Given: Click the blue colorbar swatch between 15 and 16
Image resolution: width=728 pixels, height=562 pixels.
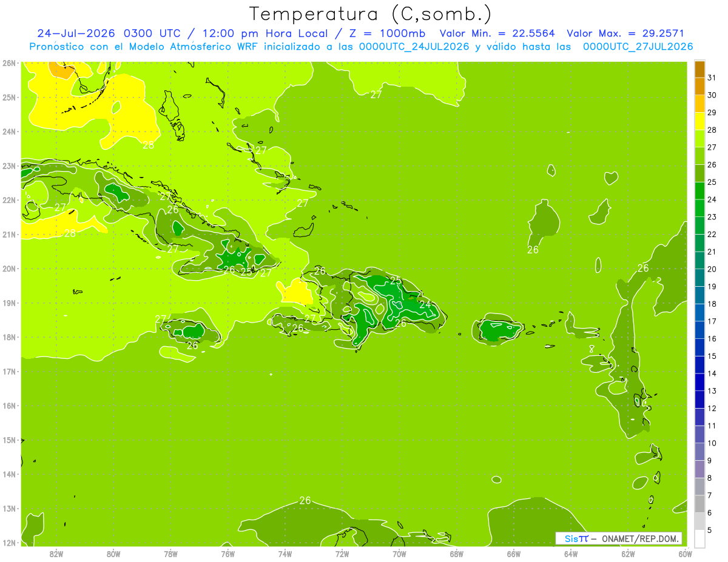Looking at the screenshot, I should (x=699, y=347).
